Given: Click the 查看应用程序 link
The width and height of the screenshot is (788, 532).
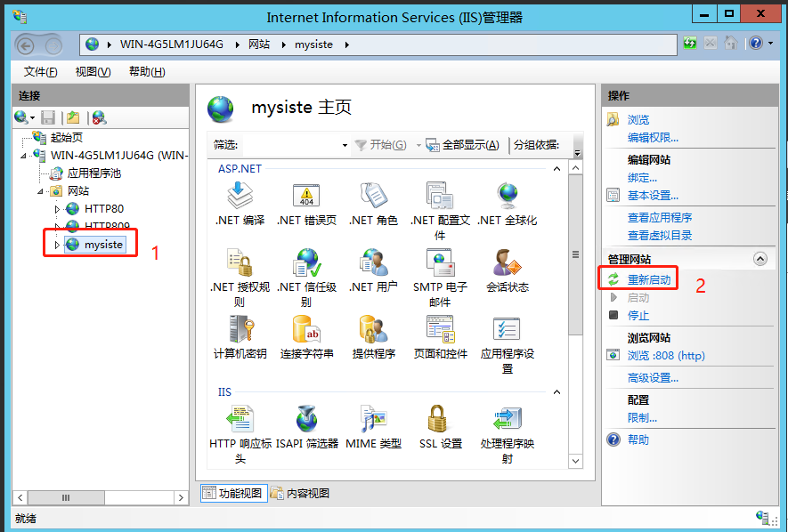Looking at the screenshot, I should 660,217.
